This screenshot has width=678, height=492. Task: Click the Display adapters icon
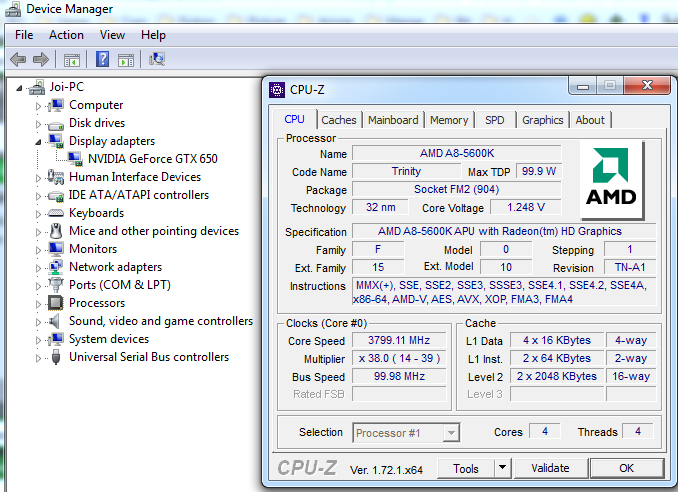click(x=56, y=141)
